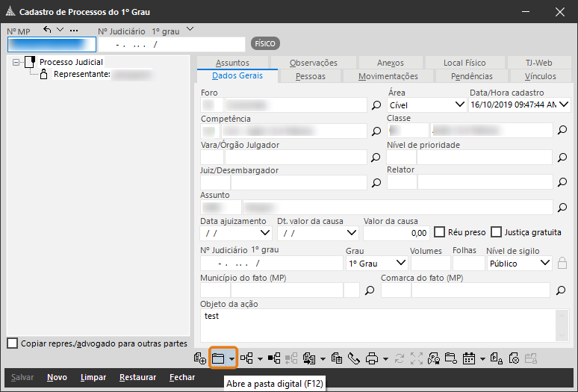The image size is (578, 392).
Task: Click into the Objeto da ação text area
Action: (x=379, y=326)
